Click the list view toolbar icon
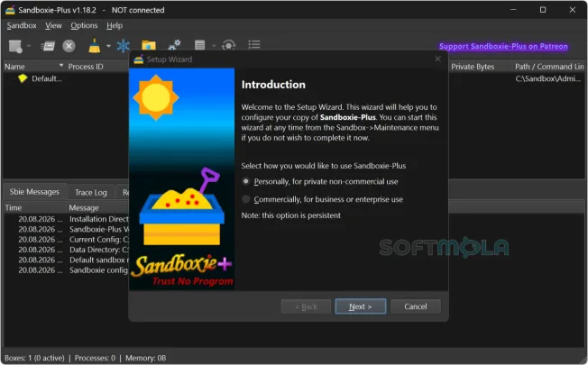This screenshot has height=365, width=588. [254, 44]
